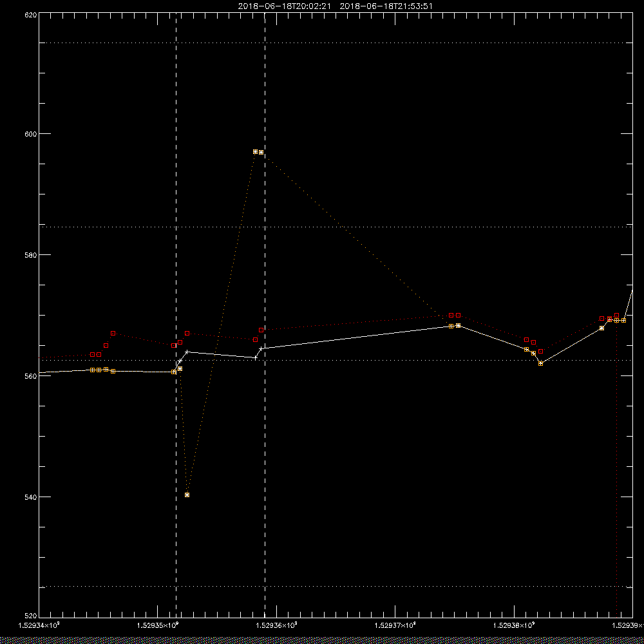Select the left point of the orange peak pair
The image size is (644, 644).
coord(256,151)
